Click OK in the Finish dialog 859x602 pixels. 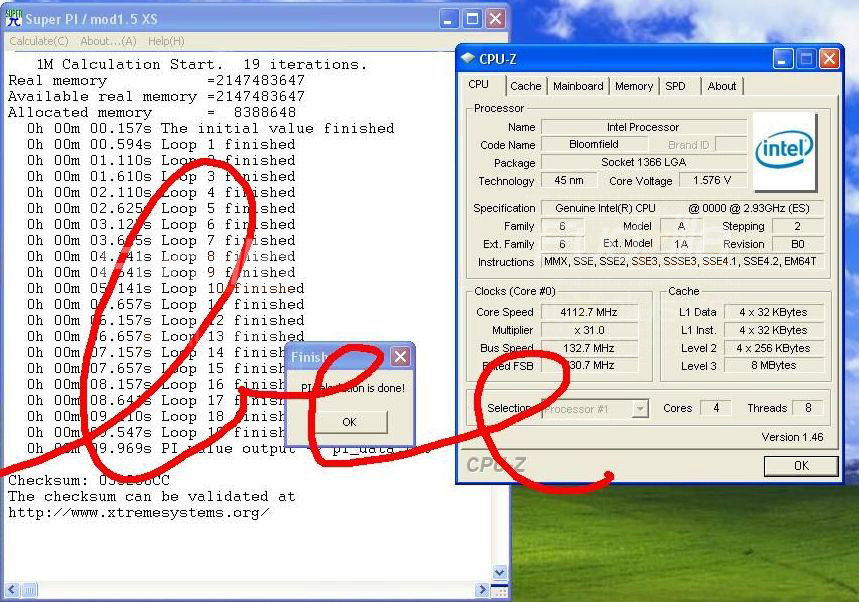(x=350, y=422)
